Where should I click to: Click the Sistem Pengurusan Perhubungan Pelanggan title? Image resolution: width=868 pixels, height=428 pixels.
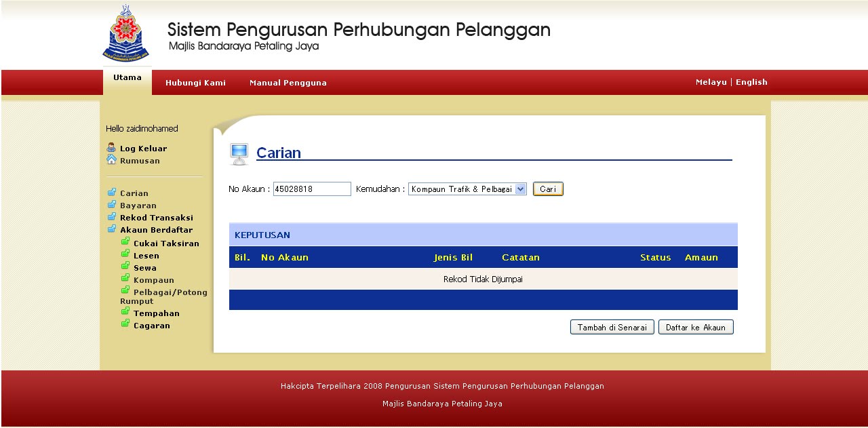[359, 30]
